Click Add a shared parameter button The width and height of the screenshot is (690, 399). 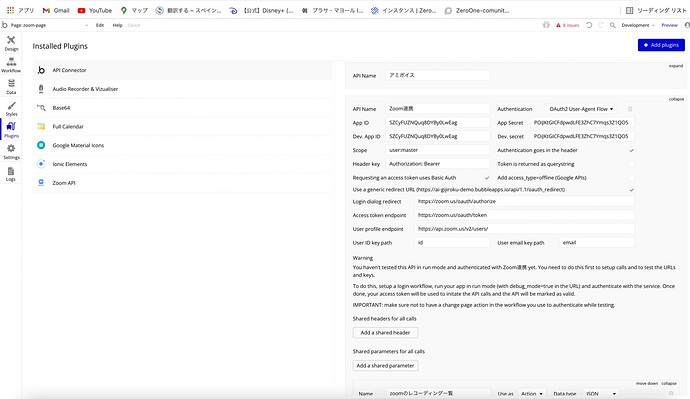coord(385,366)
